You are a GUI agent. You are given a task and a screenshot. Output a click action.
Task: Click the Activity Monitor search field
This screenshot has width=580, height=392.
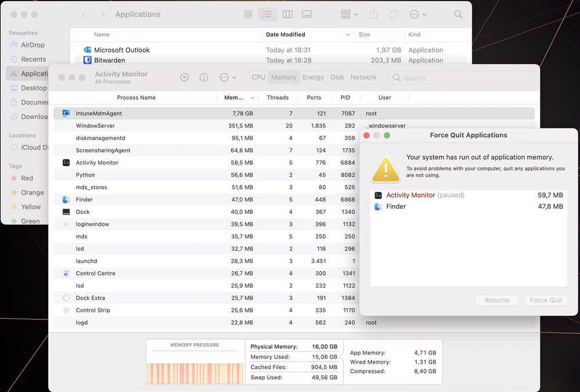pos(461,78)
